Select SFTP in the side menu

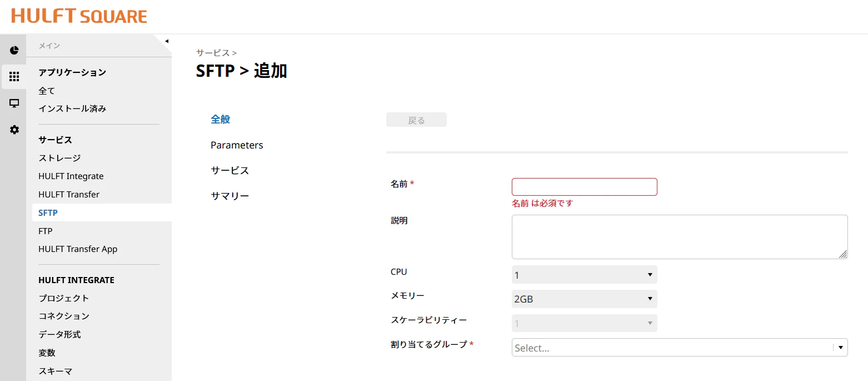coord(102,212)
